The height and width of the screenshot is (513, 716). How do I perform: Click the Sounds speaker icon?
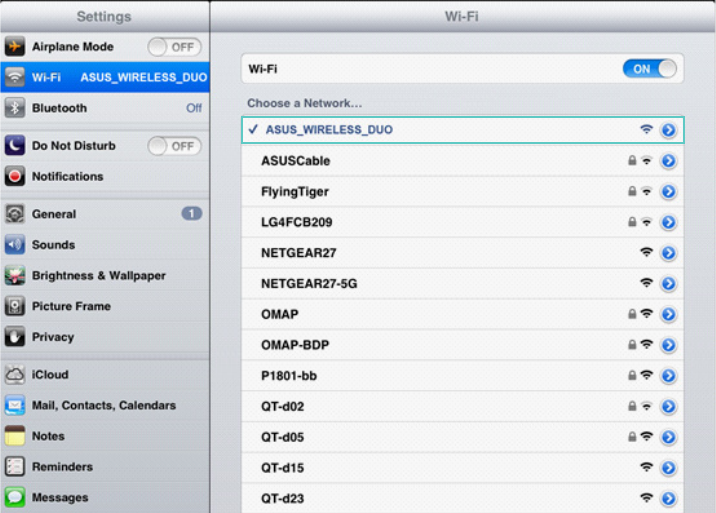coord(15,245)
